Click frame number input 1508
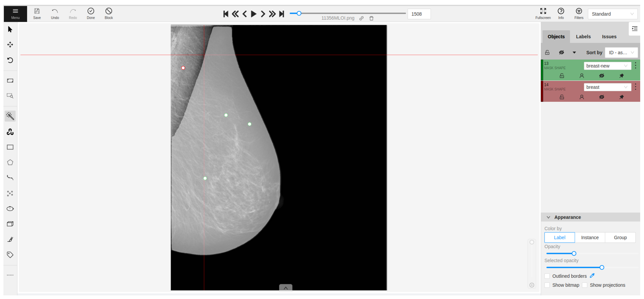 [419, 14]
